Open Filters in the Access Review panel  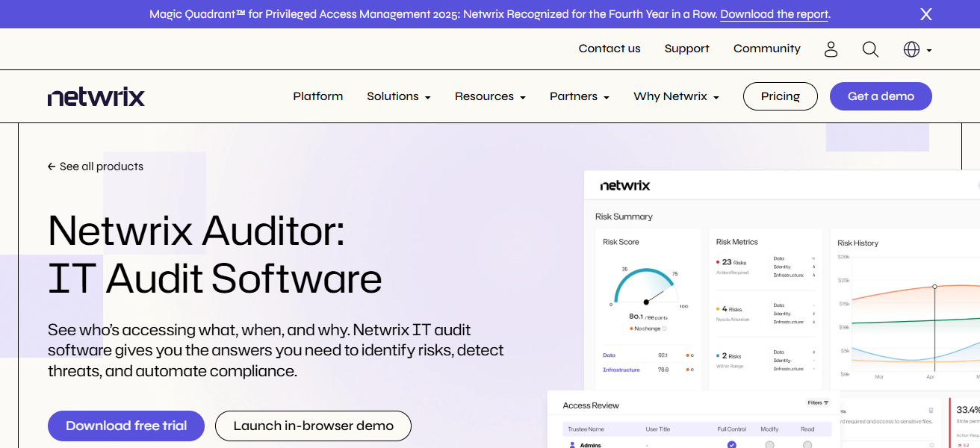816,402
